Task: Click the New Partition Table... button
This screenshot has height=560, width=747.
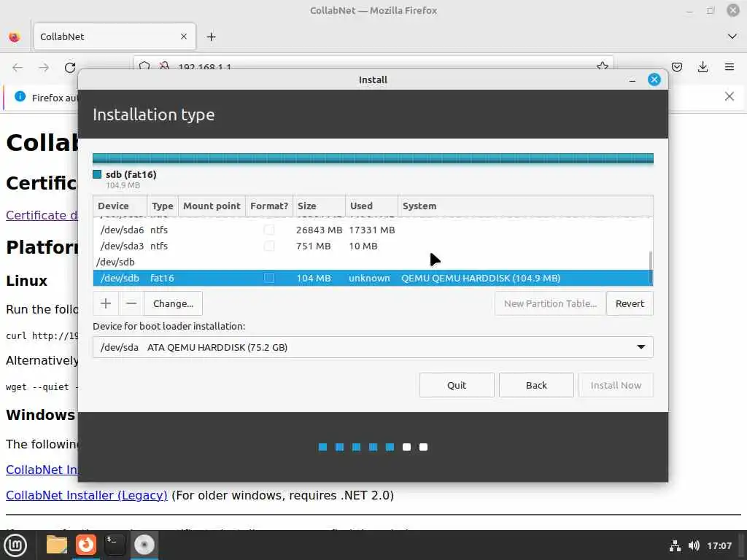Action: point(550,303)
